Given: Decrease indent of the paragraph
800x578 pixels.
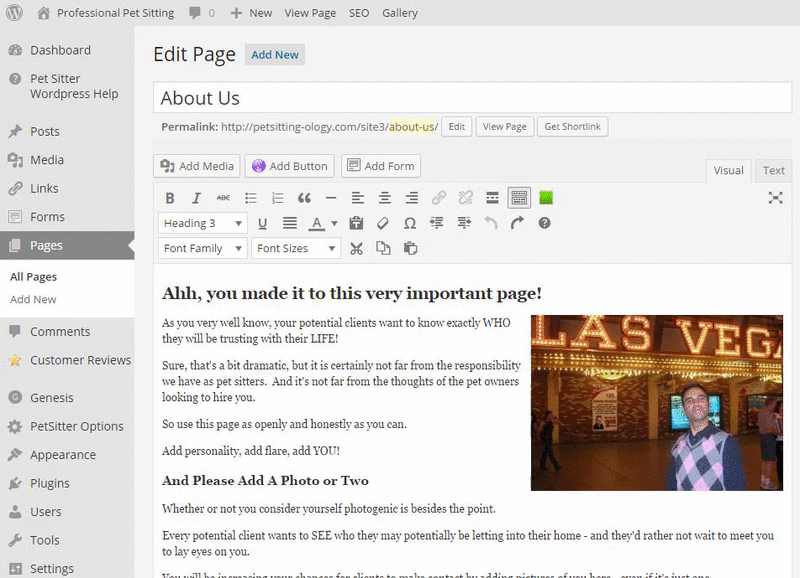Looking at the screenshot, I should pyautogui.click(x=437, y=223).
